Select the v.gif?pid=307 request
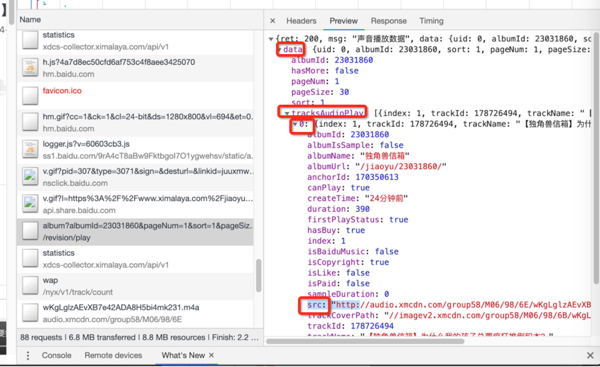This screenshot has width=600, height=367. coord(135,177)
